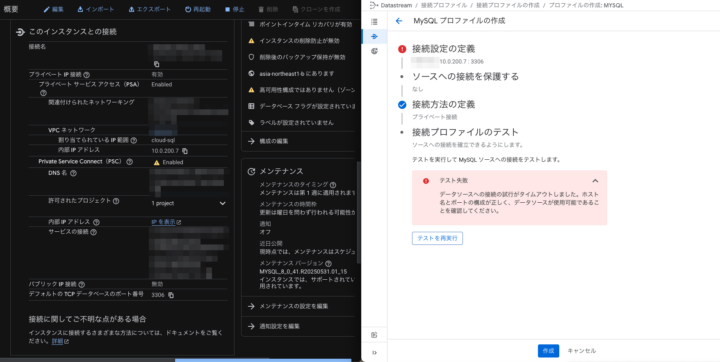Screen dimensions: 720x362
Task: Click the horizontal scrollbar of Cloud SQL window
Action: [263, 360]
